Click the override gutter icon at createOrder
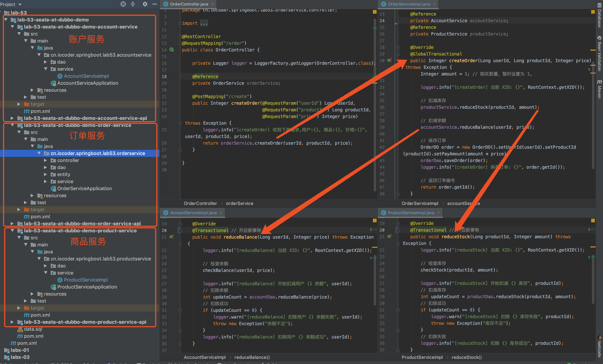 (389, 60)
